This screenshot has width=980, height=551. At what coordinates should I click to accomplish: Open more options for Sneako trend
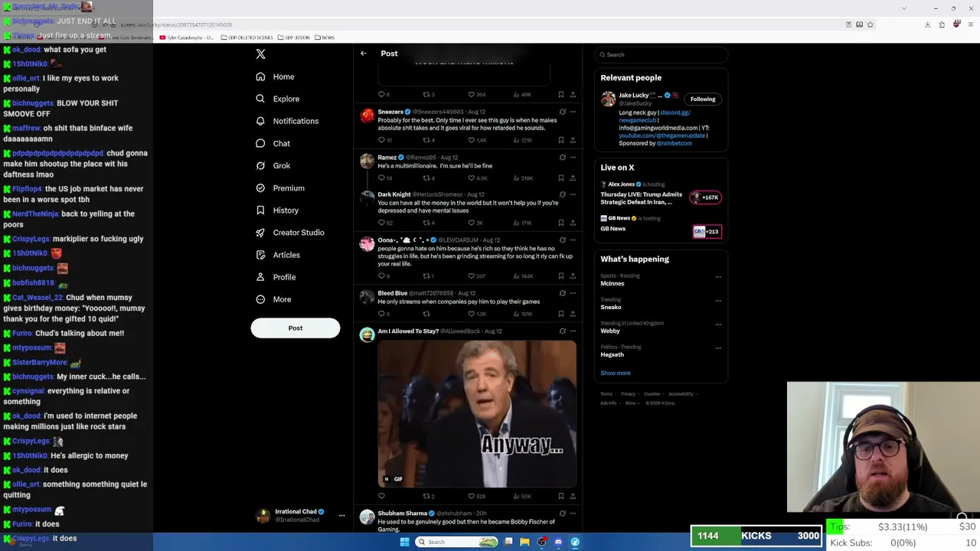click(x=718, y=301)
